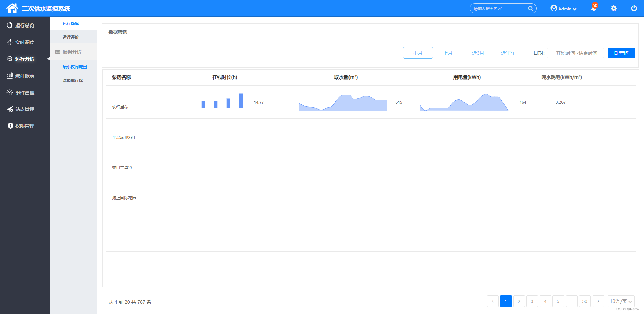This screenshot has height=314, width=644.
Task: Click next page arrow
Action: pyautogui.click(x=598, y=301)
